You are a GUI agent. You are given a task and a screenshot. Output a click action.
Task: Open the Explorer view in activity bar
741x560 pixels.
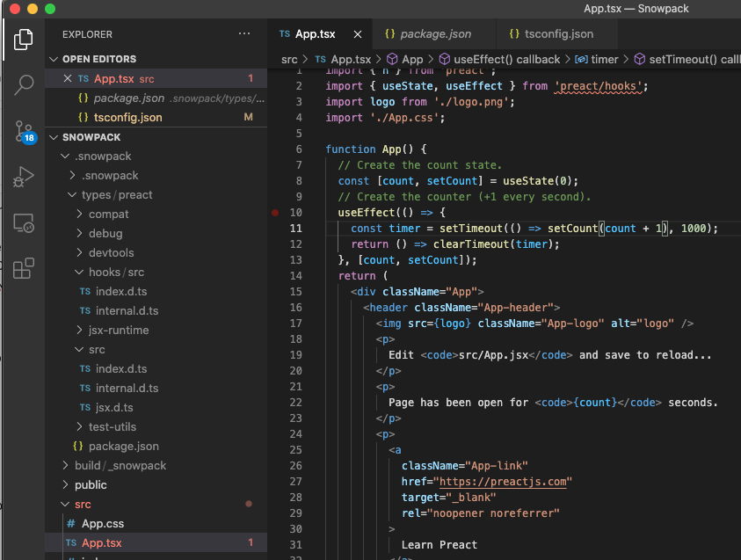pos(23,40)
